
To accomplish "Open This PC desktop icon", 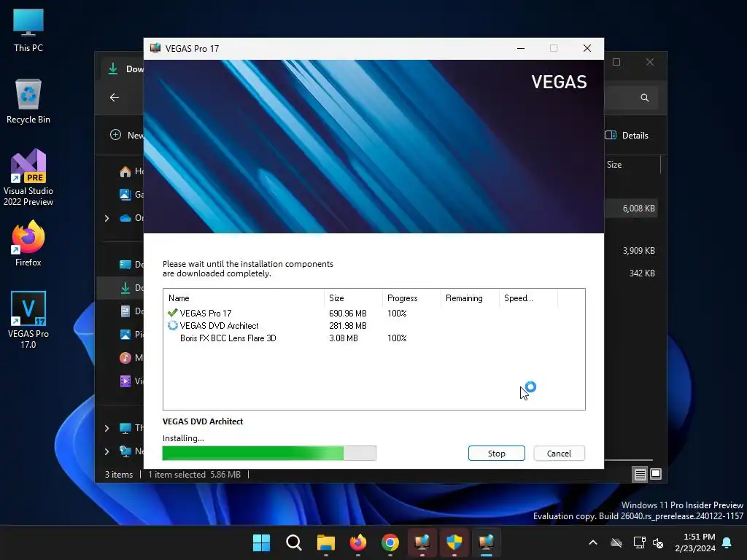I will [28, 30].
